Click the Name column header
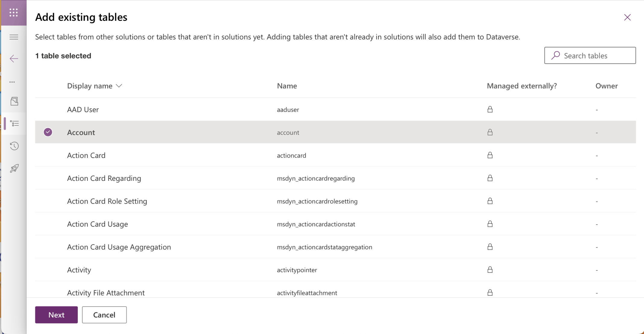The image size is (644, 334). pyautogui.click(x=287, y=86)
